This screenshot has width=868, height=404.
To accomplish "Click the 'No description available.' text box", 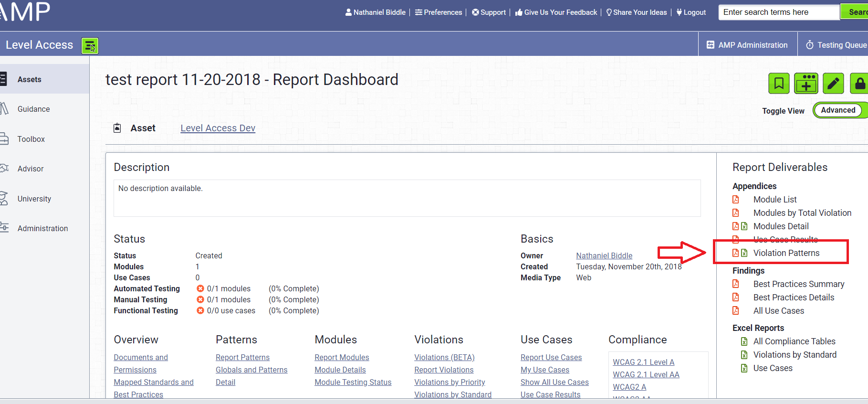I will pos(407,198).
